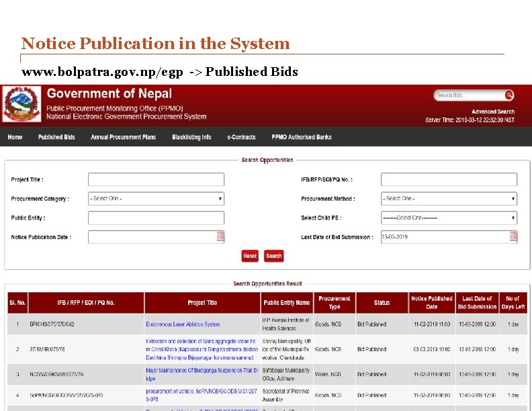
Task: Click the Procurement Type column header
Action: pyautogui.click(x=335, y=303)
